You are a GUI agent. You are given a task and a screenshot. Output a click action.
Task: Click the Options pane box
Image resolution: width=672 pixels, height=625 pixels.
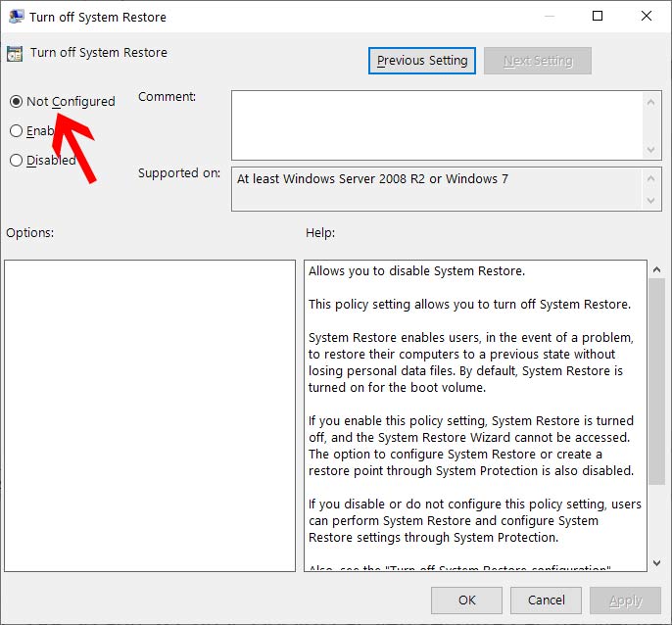click(150, 415)
